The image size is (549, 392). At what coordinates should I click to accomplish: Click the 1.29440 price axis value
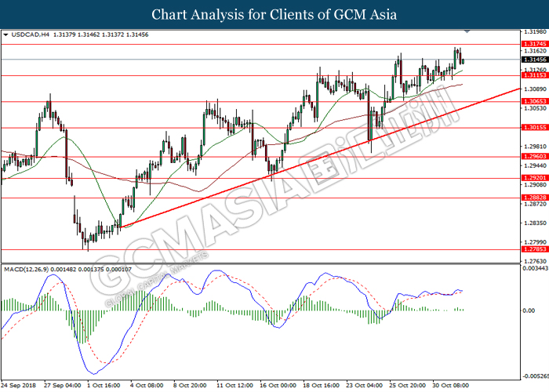[x=535, y=165]
